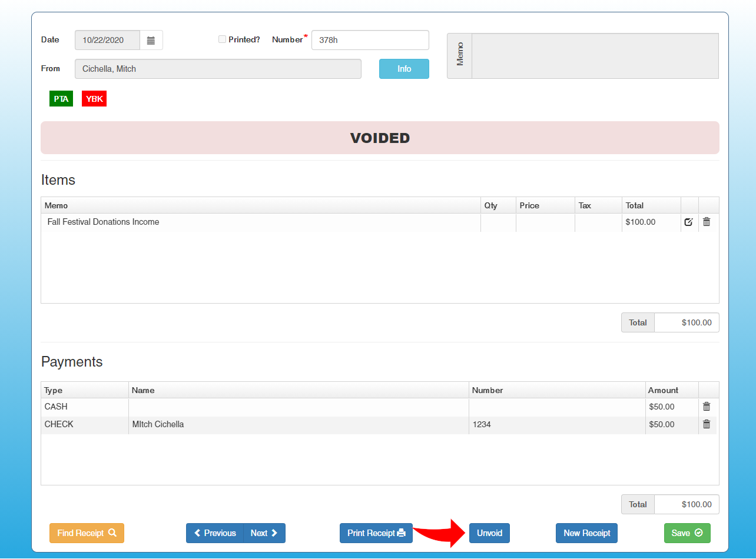Select the CHECK payment row name
The width and height of the screenshot is (756, 559).
158,424
